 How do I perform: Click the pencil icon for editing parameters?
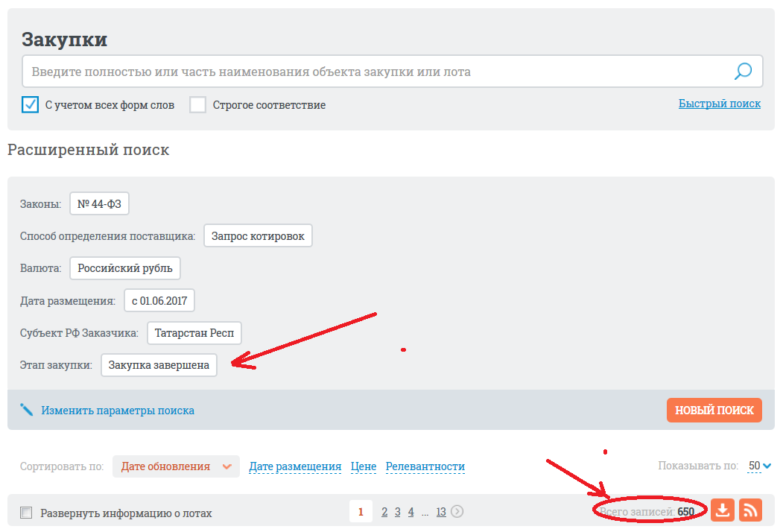coord(27,410)
